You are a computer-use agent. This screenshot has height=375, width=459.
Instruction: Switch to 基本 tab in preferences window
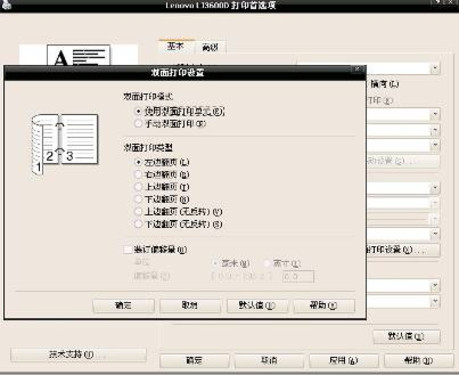tap(175, 46)
